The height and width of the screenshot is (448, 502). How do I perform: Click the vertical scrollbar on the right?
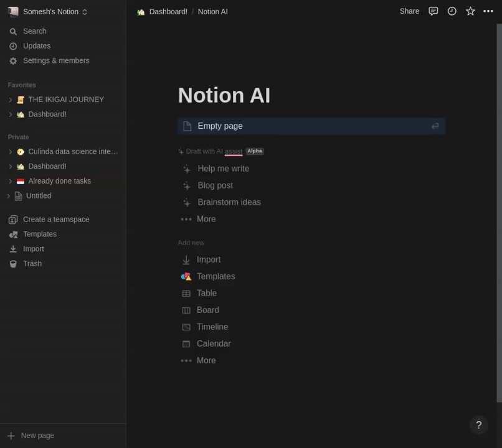coord(499,213)
